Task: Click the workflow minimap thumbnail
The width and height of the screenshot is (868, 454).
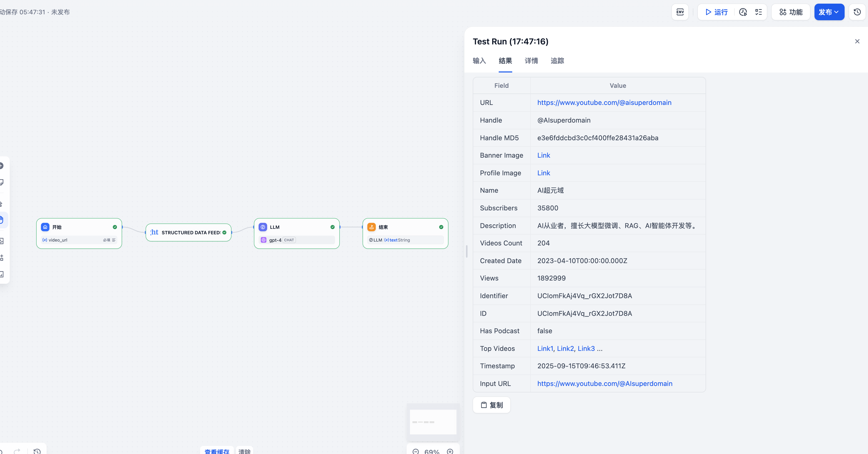Action: (433, 422)
